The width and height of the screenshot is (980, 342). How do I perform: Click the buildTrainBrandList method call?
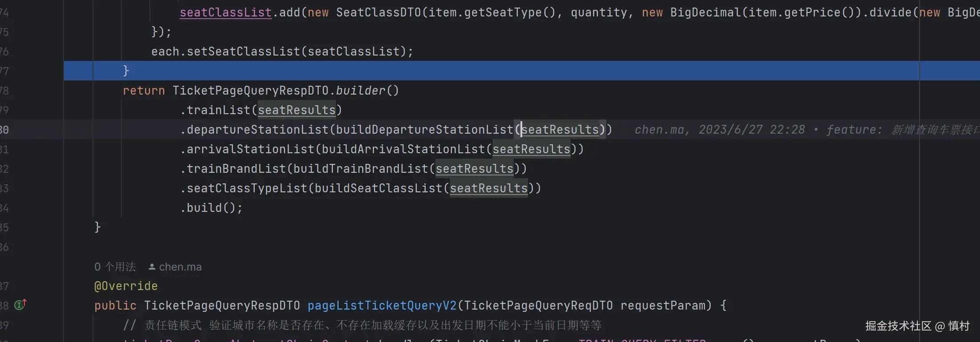(x=360, y=169)
